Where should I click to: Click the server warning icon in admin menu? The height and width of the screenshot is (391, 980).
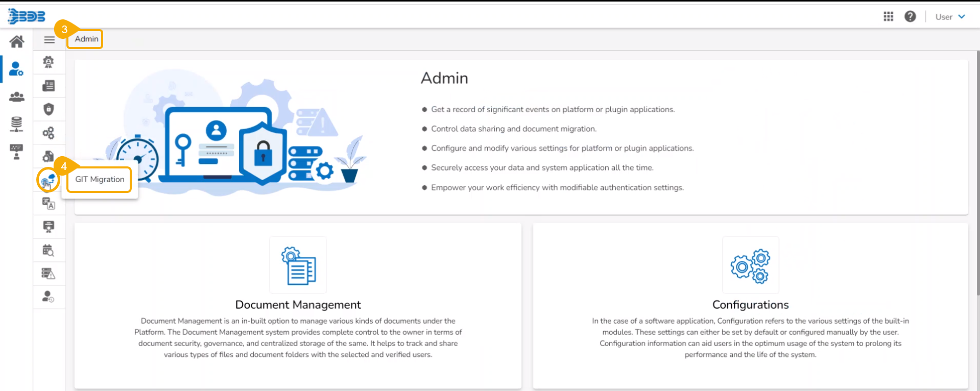(49, 274)
